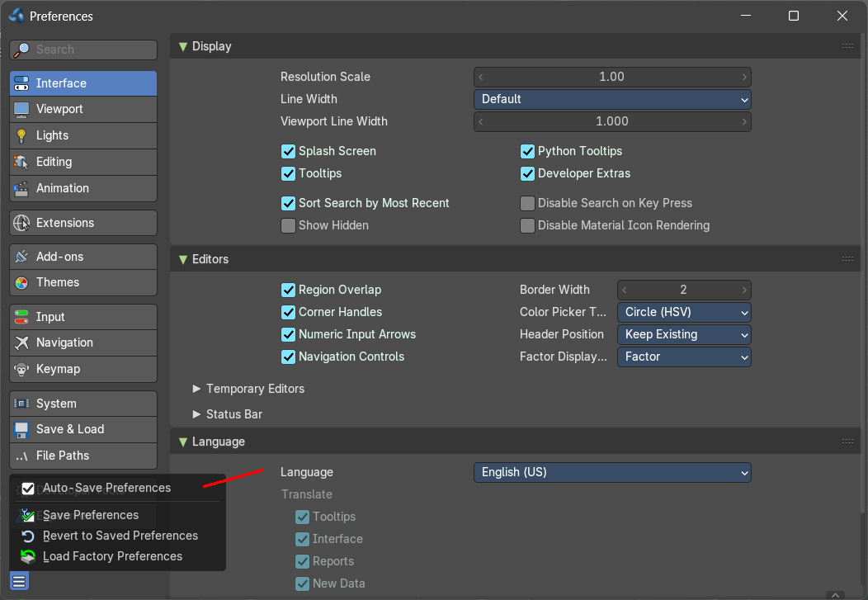Open the File Paths preferences category
This screenshot has height=600, width=868.
[83, 456]
